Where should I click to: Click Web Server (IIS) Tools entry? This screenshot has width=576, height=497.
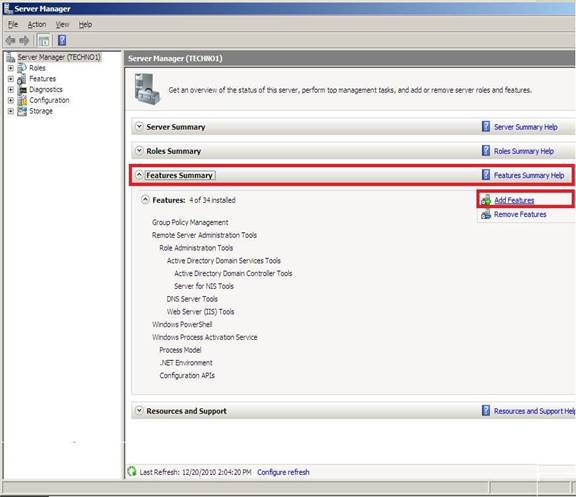pos(200,311)
